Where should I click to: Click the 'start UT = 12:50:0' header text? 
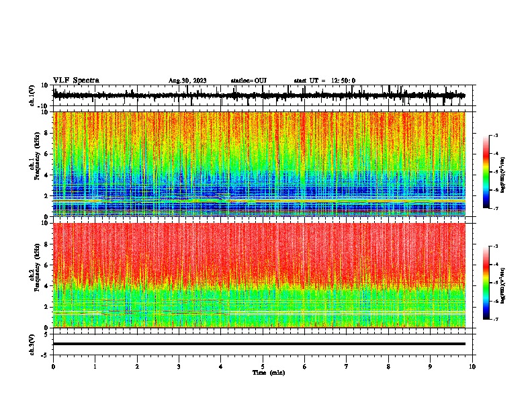(324, 81)
